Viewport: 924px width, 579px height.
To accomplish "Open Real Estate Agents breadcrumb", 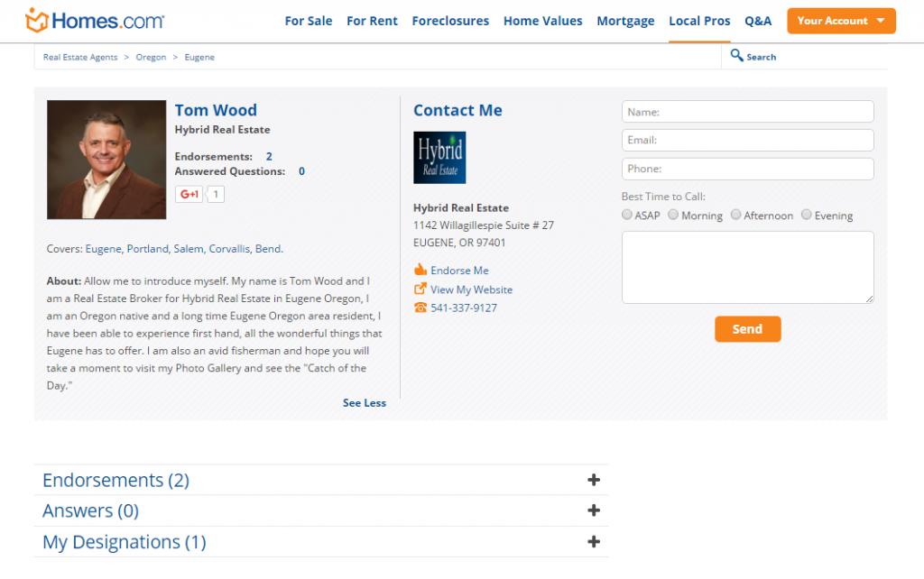I will (80, 57).
